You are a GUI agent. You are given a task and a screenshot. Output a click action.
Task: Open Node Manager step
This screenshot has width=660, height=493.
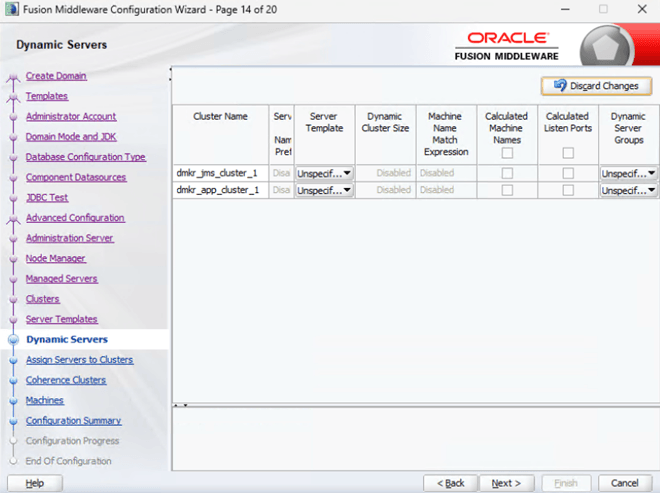tap(56, 258)
